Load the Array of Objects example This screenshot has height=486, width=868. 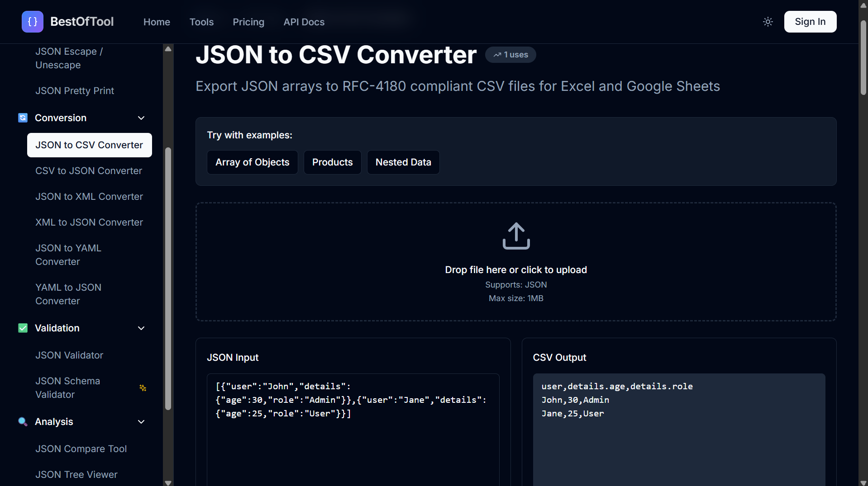(253, 162)
